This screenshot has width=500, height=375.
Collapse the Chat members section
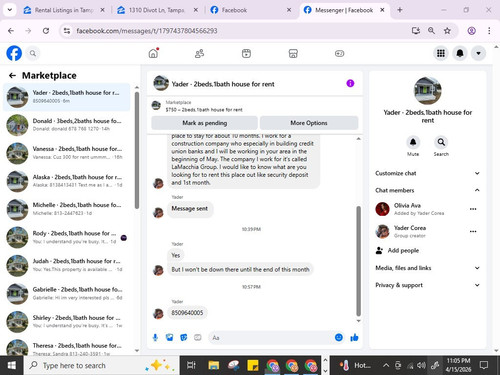[427, 190]
